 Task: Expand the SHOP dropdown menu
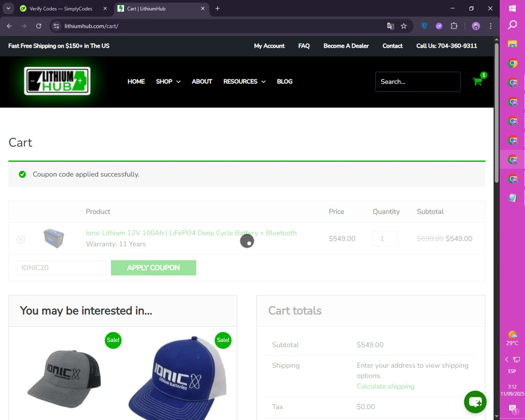(168, 82)
